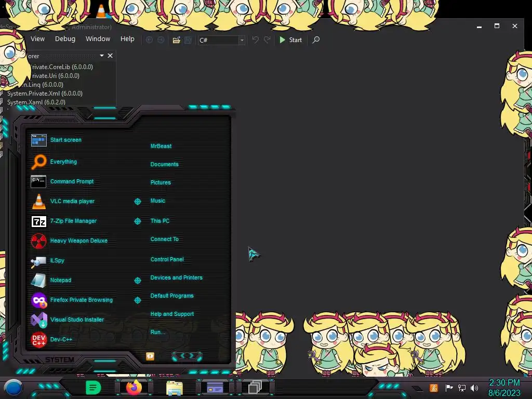Open Devices and Printers

click(x=177, y=277)
